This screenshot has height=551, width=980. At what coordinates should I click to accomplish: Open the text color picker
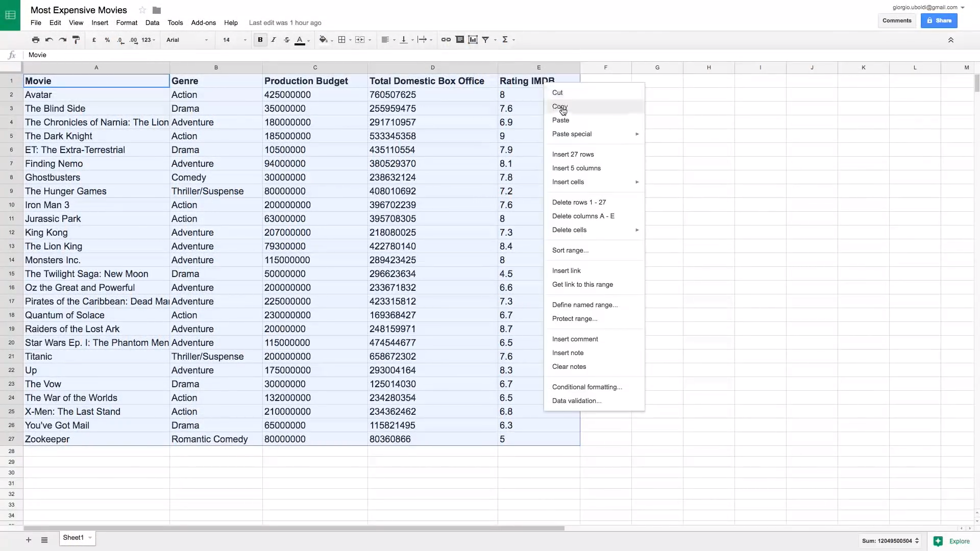coord(300,40)
